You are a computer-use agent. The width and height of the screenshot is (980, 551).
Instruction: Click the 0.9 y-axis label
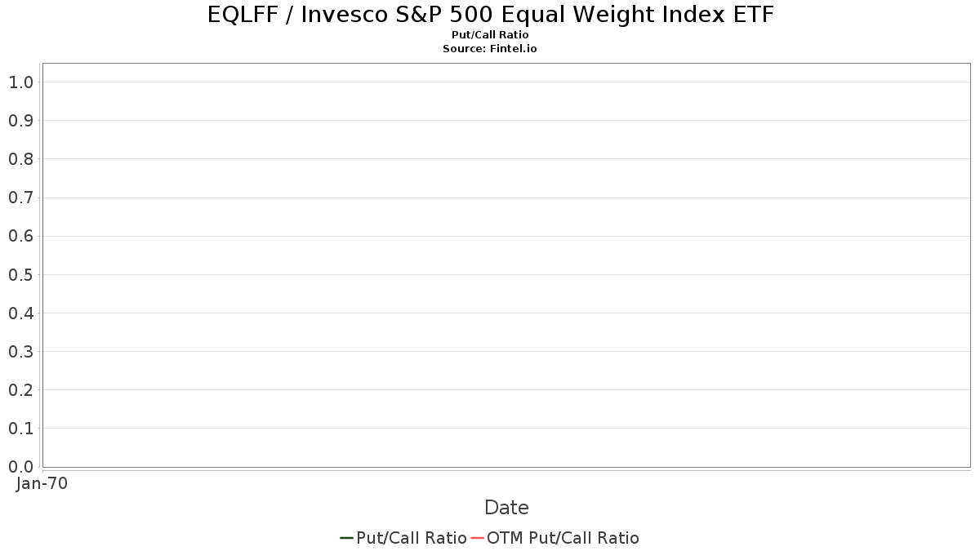pyautogui.click(x=20, y=121)
